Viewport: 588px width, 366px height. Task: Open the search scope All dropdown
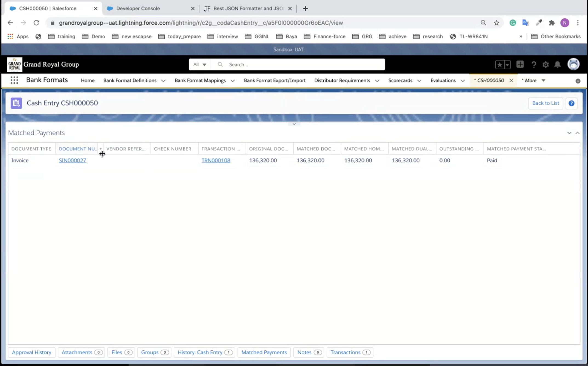[x=199, y=64]
